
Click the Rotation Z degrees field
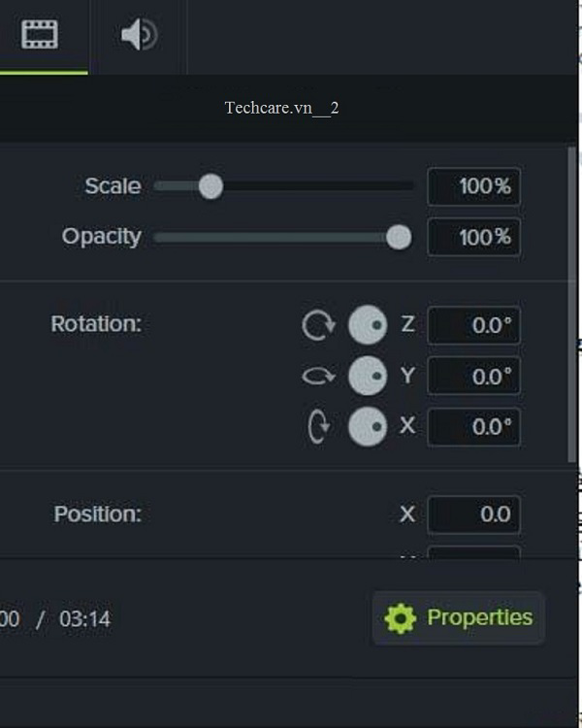click(x=473, y=325)
